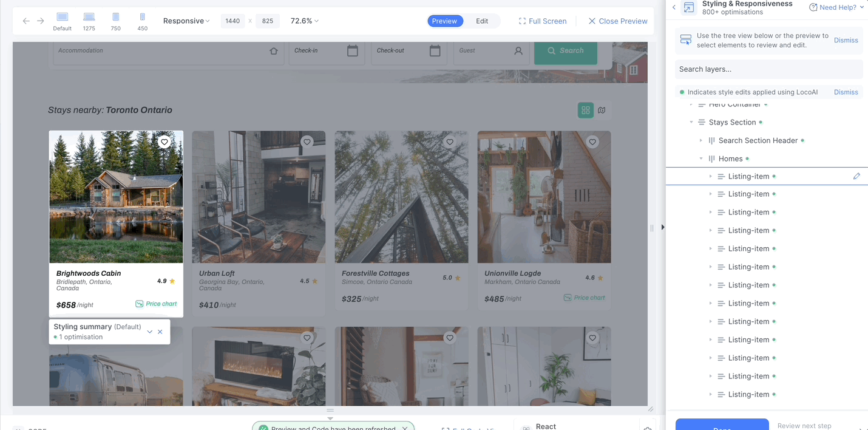The height and width of the screenshot is (430, 868).
Task: Collapse the right panel with arrow handle
Action: (x=663, y=227)
